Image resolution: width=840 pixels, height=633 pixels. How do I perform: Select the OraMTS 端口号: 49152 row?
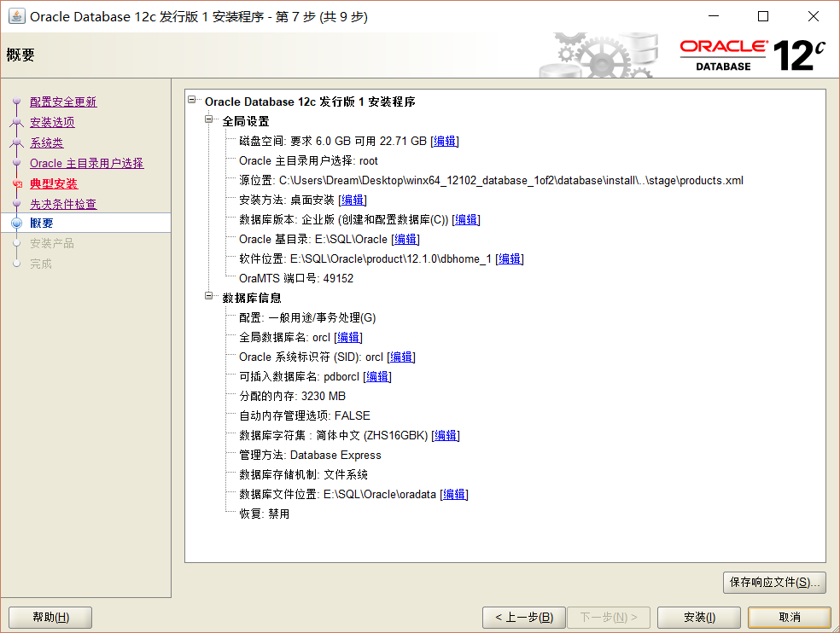[x=296, y=278]
